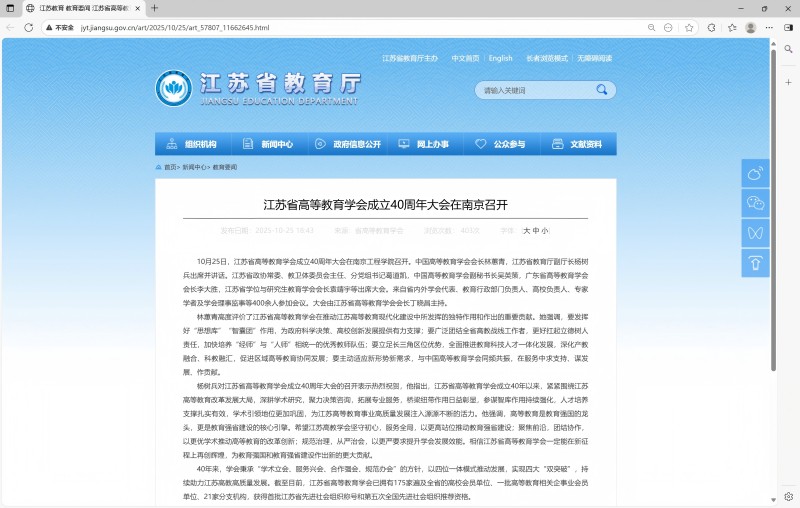Open the WeChat icon in floating sidebar
800x508 pixels.
(755, 203)
